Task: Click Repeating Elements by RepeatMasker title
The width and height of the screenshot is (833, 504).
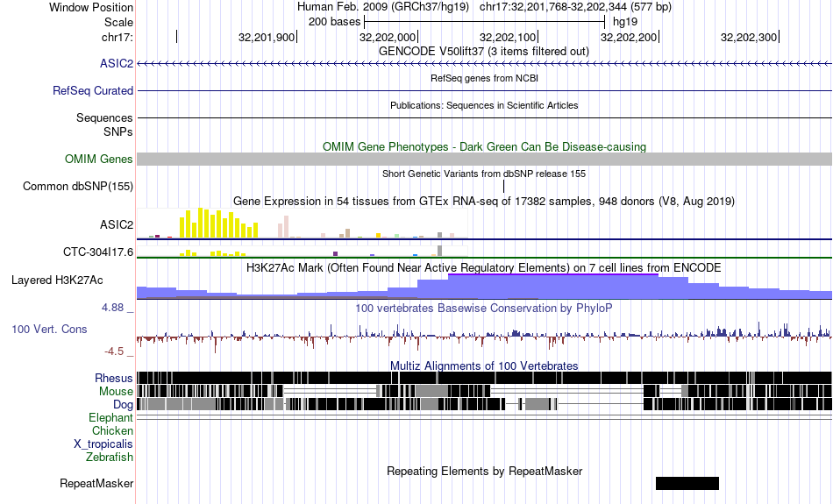Action: click(485, 471)
